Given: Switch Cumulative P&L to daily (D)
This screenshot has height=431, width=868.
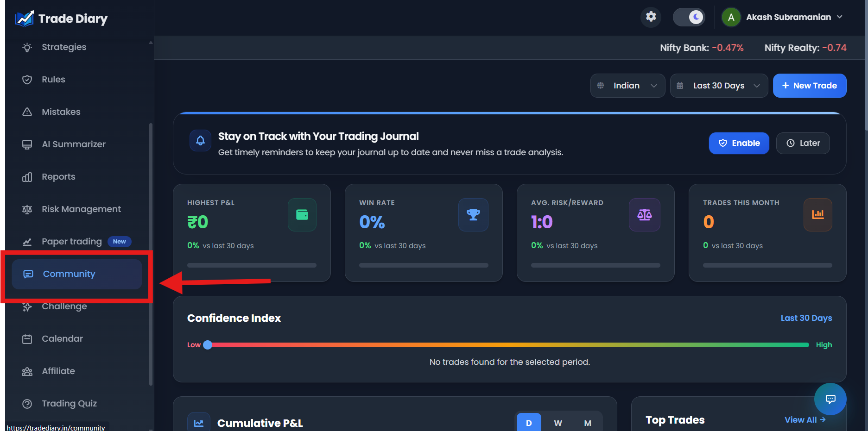Looking at the screenshot, I should (529, 423).
